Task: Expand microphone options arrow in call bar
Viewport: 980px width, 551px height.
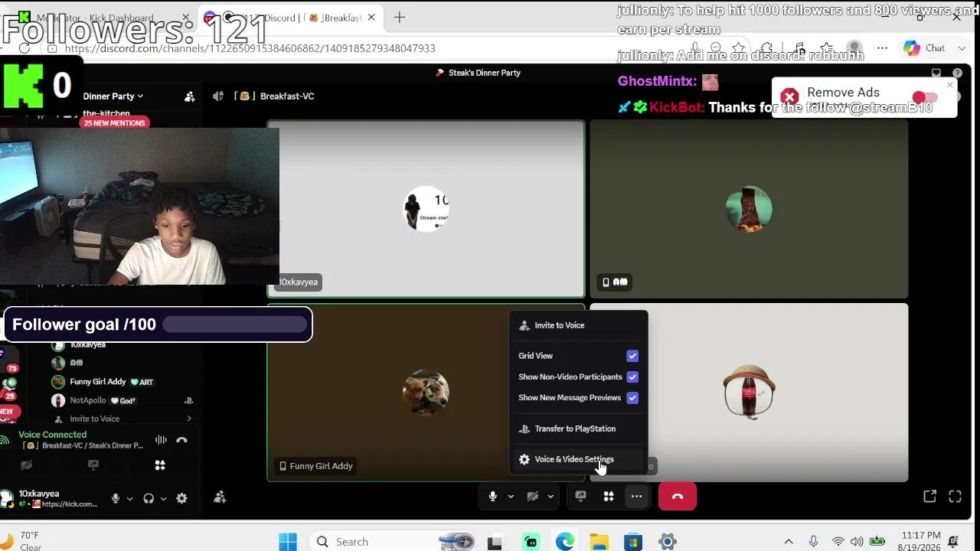Action: (511, 497)
